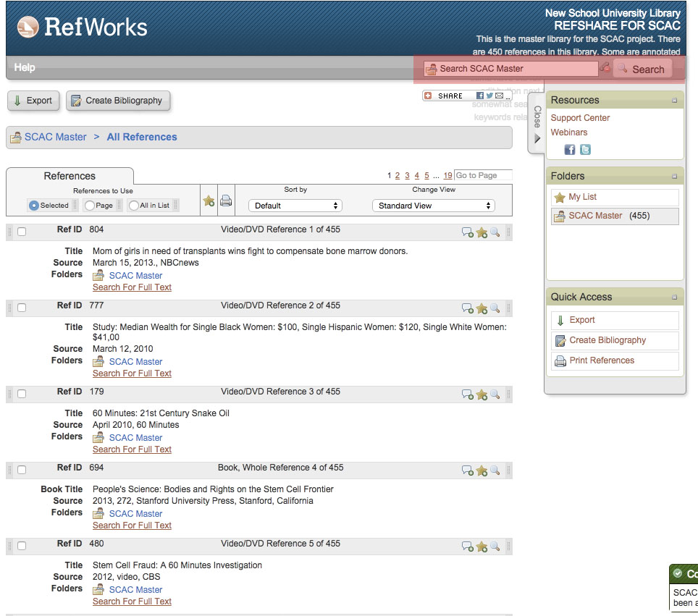Open My List folder

615,197
